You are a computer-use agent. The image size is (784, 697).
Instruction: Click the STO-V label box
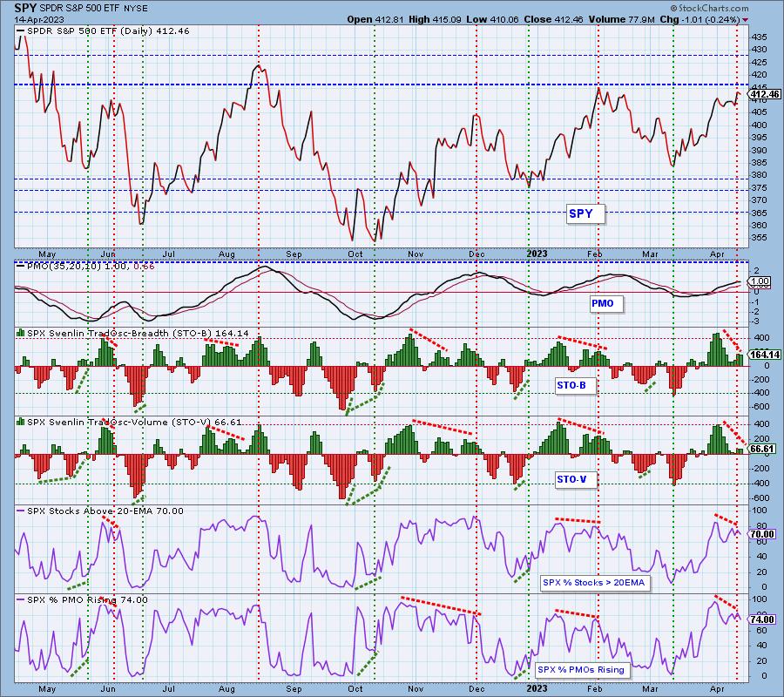(576, 479)
